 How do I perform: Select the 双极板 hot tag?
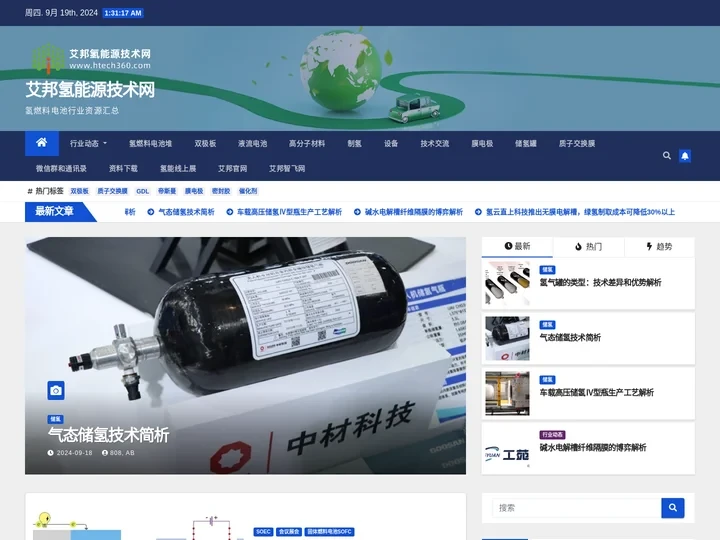coord(79,191)
